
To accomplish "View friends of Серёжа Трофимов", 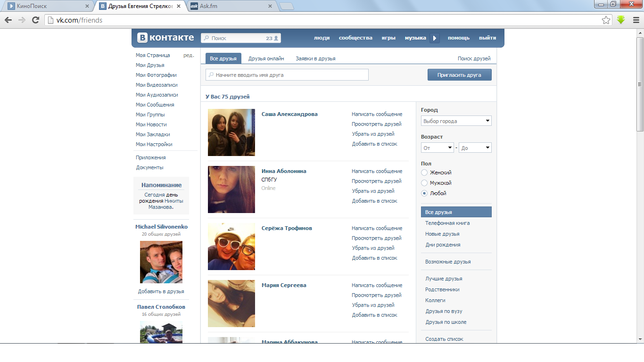I will coord(376,238).
